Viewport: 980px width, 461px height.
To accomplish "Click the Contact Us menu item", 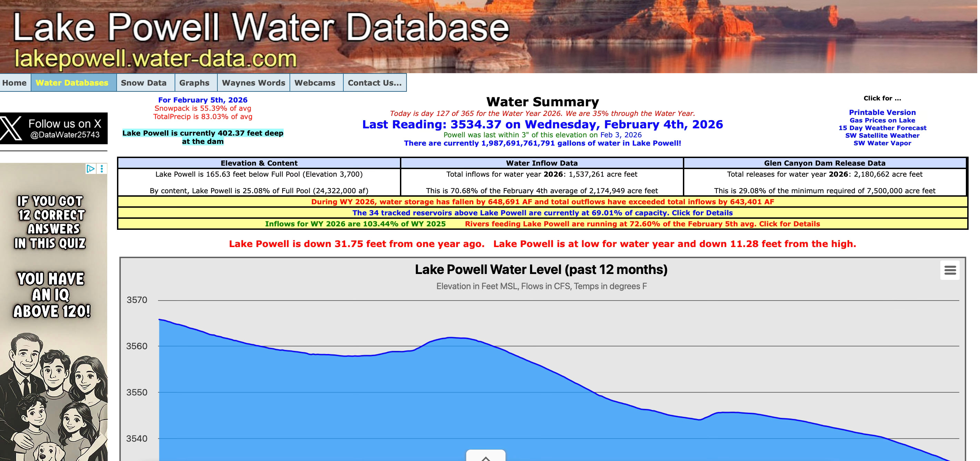I will pos(374,82).
